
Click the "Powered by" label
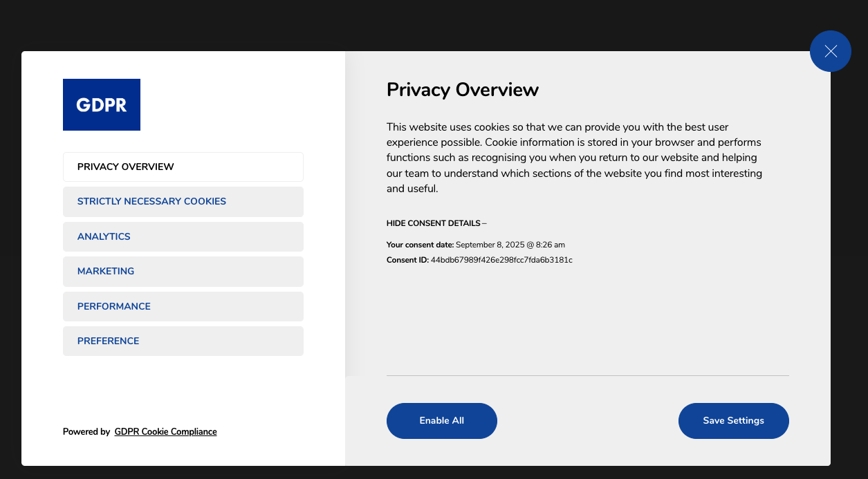(86, 432)
